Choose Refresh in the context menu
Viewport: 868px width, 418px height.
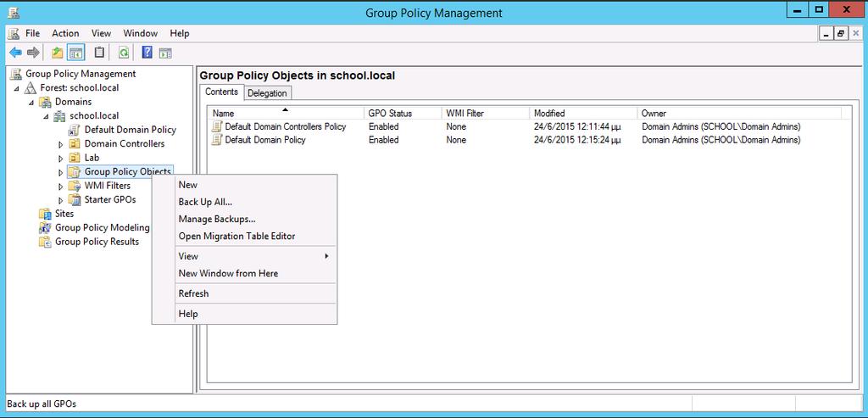pyautogui.click(x=244, y=293)
